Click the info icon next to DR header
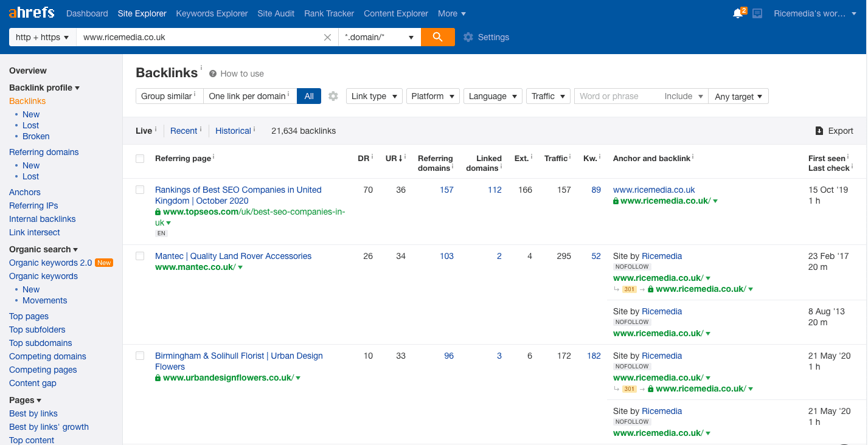This screenshot has width=868, height=445. pyautogui.click(x=372, y=157)
